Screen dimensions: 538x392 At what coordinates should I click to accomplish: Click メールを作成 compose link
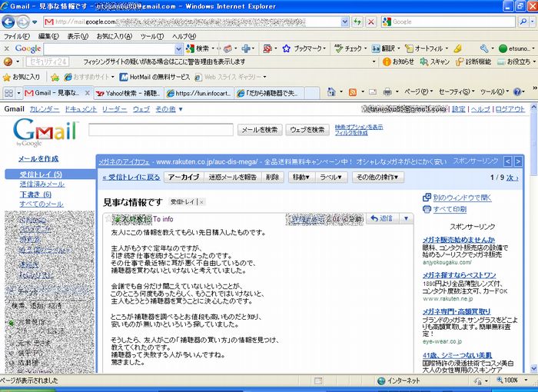click(38, 159)
